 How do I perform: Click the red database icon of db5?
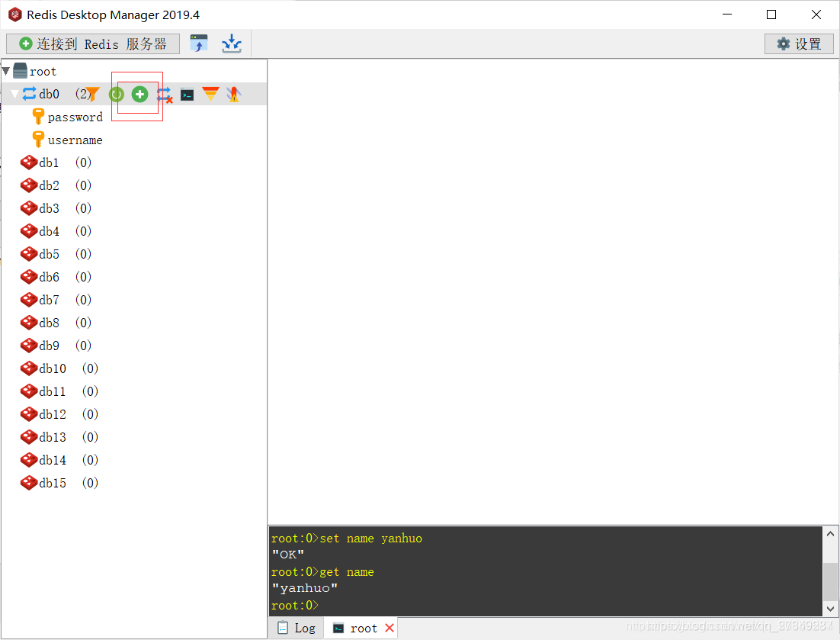[28, 254]
